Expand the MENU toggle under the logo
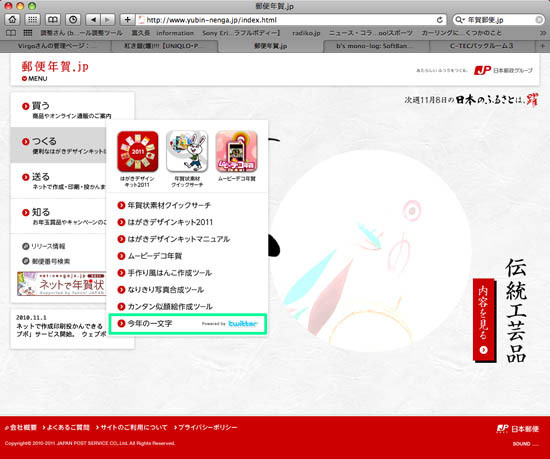This screenshot has width=550, height=459. pos(34,79)
